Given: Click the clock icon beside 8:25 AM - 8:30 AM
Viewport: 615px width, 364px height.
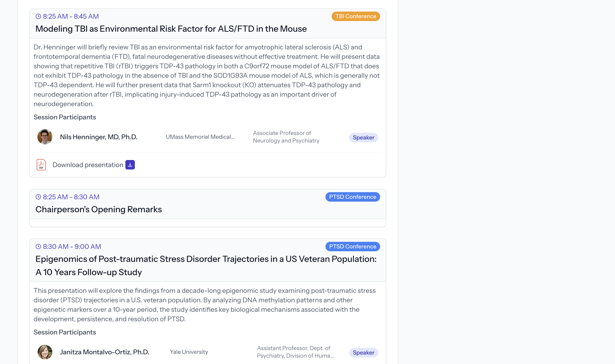Looking at the screenshot, I should pyautogui.click(x=38, y=197).
